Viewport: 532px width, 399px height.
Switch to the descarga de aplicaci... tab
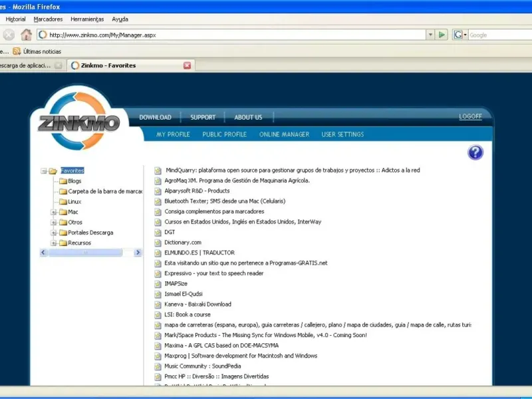31,65
